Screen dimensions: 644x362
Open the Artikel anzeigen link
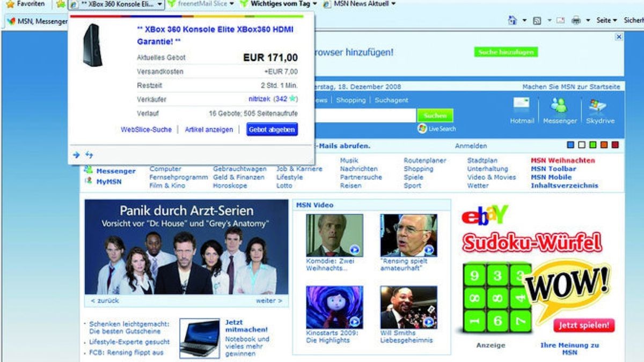click(209, 130)
